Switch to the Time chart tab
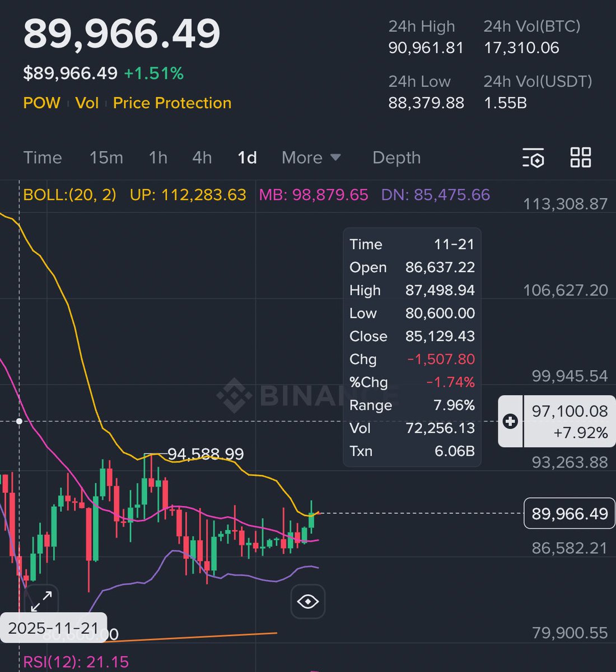Screen dimensions: 616x672 (43, 157)
